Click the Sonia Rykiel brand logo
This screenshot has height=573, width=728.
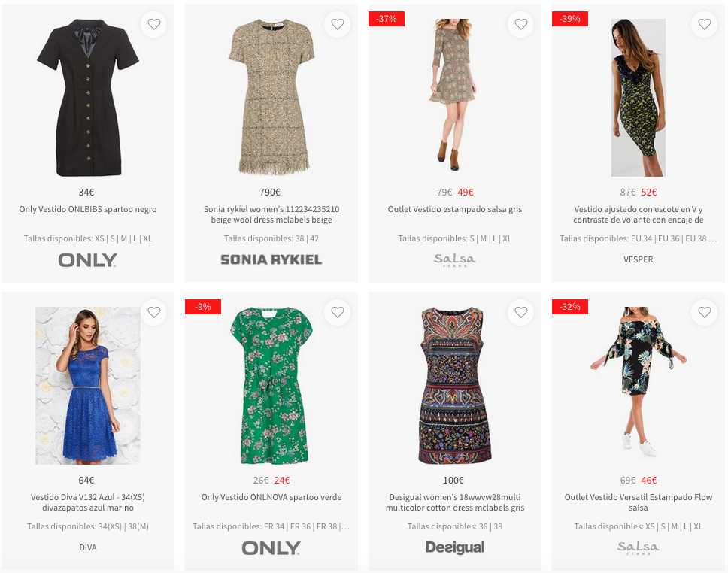tap(271, 259)
